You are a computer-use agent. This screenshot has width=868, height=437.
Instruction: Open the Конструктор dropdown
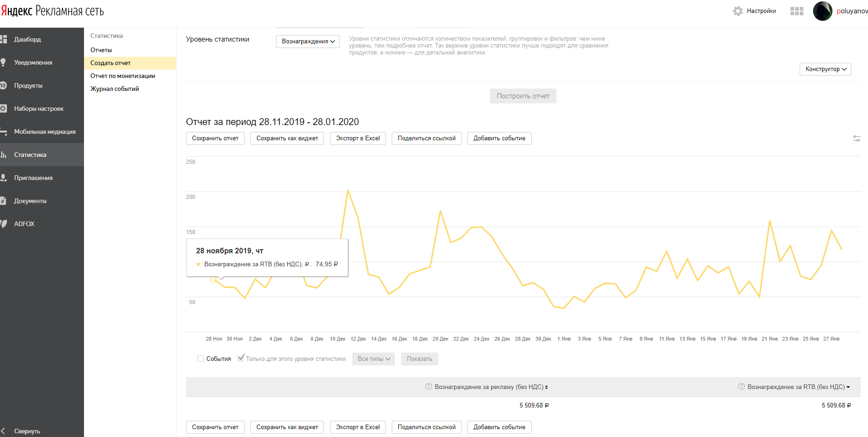(x=825, y=69)
